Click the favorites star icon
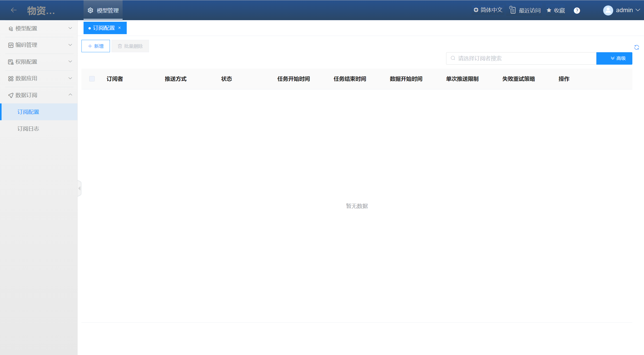Screen dimensions: 644x355 coord(549,10)
